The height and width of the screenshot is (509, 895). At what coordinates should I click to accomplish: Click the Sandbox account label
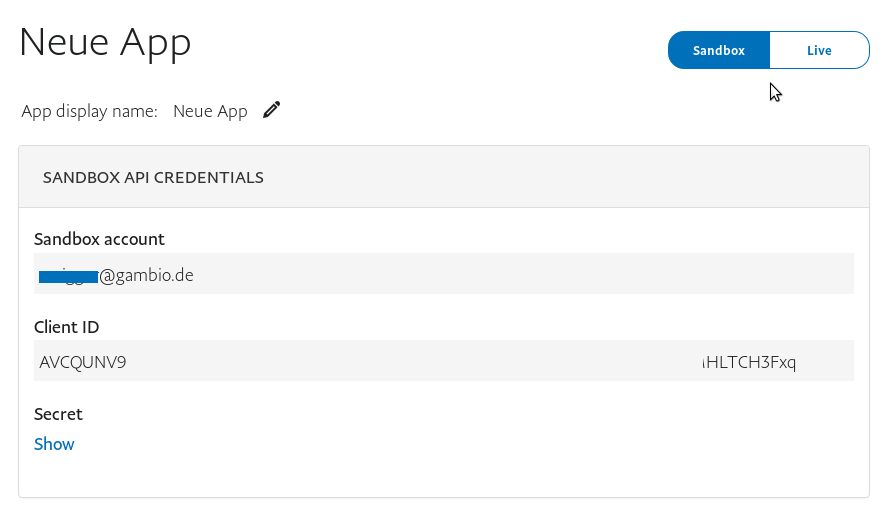click(99, 239)
